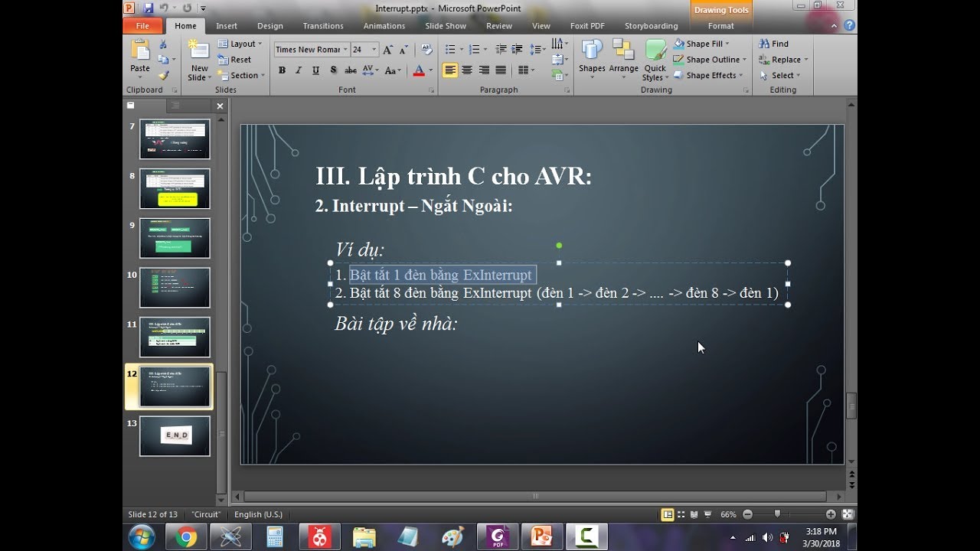Viewport: 980px width, 551px height.
Task: Click the Replace button
Action: (783, 60)
